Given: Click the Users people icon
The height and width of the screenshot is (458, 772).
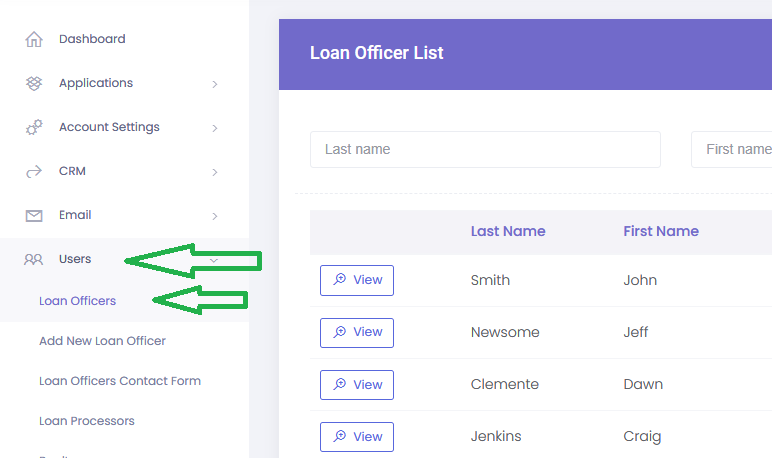Looking at the screenshot, I should coord(34,259).
